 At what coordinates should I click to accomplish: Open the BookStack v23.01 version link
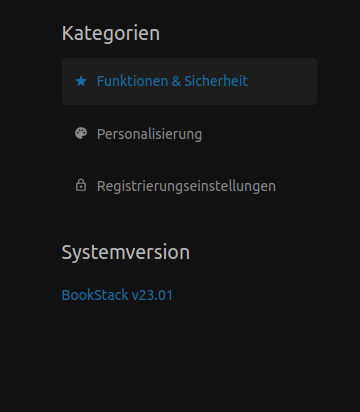[x=117, y=295]
